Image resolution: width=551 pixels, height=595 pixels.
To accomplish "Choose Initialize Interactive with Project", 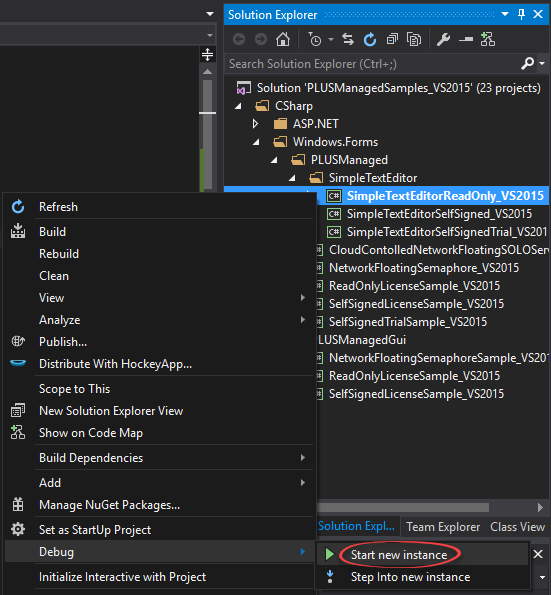I will point(159,577).
